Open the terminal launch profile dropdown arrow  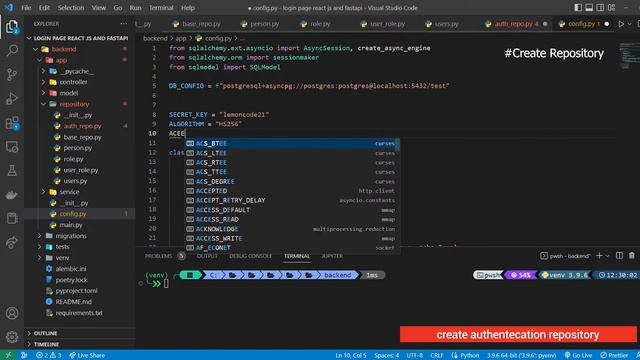pyautogui.click(x=607, y=256)
